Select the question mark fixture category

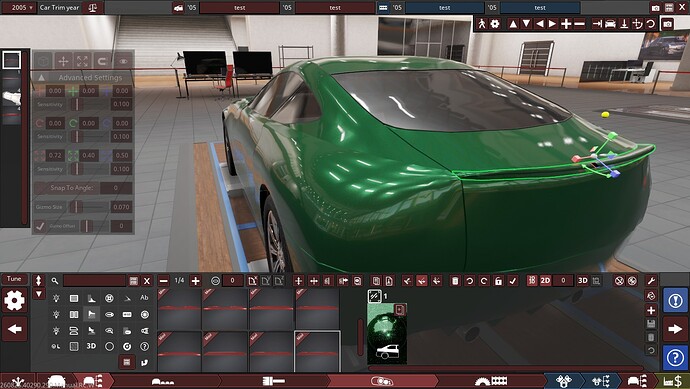(144, 346)
